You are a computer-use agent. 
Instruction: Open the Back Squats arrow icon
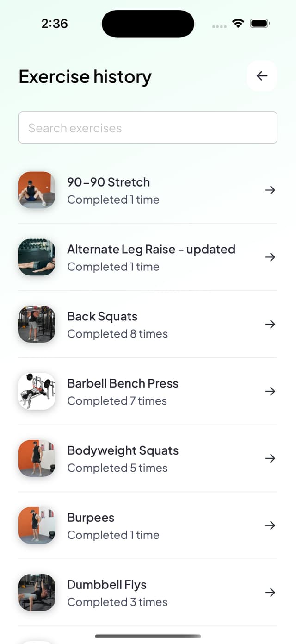pyautogui.click(x=270, y=324)
